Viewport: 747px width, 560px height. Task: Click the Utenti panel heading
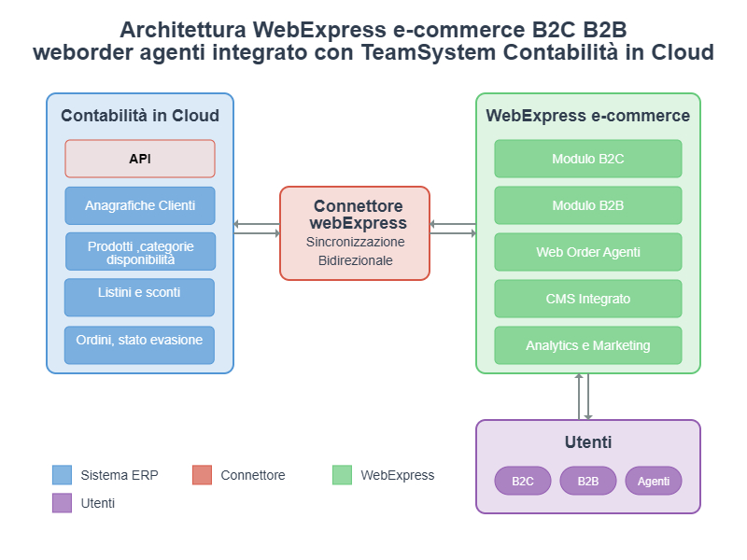(x=588, y=442)
